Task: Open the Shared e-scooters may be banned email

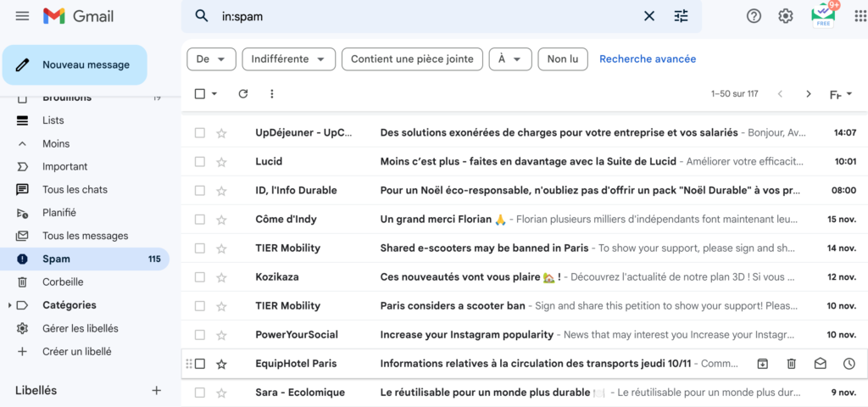Action: (x=524, y=248)
